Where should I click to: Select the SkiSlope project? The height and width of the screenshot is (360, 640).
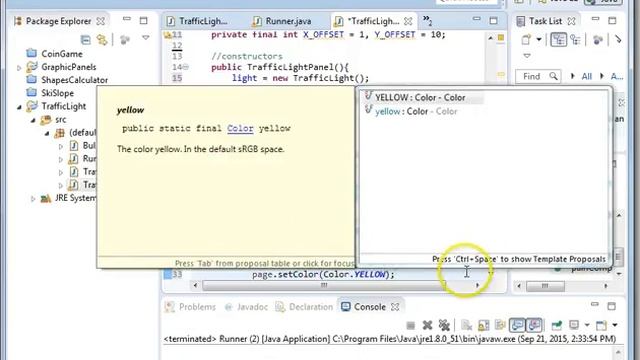point(57,93)
